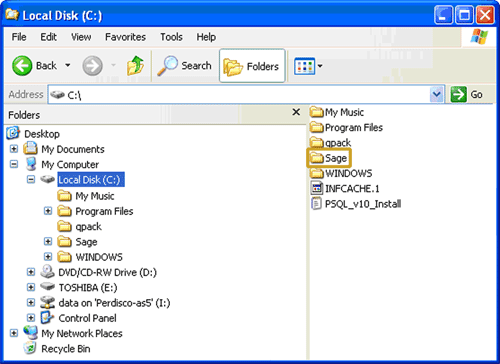Select data on 'Perdisco-as5' (I:) drive
500x364 pixels.
coord(114,303)
